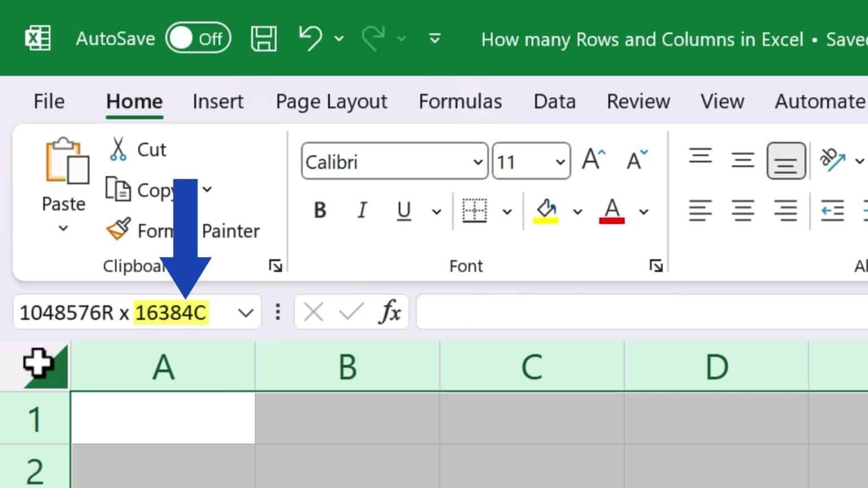Click the Name Box showing 1048576R x 16384C
The image size is (868, 488).
(113, 311)
